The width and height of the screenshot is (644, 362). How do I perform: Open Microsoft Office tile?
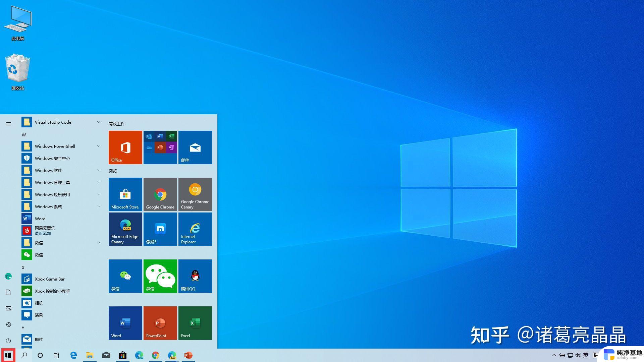point(125,147)
